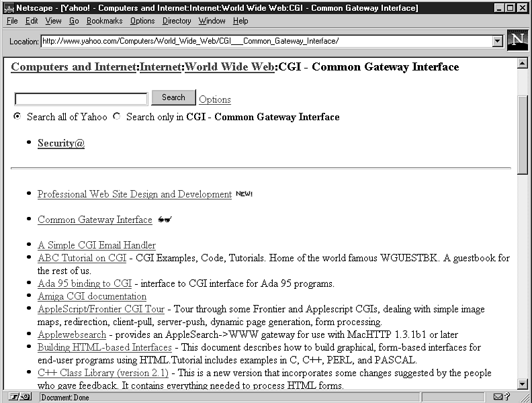
Task: Follow the Internet breadcrumb link
Action: (161, 66)
